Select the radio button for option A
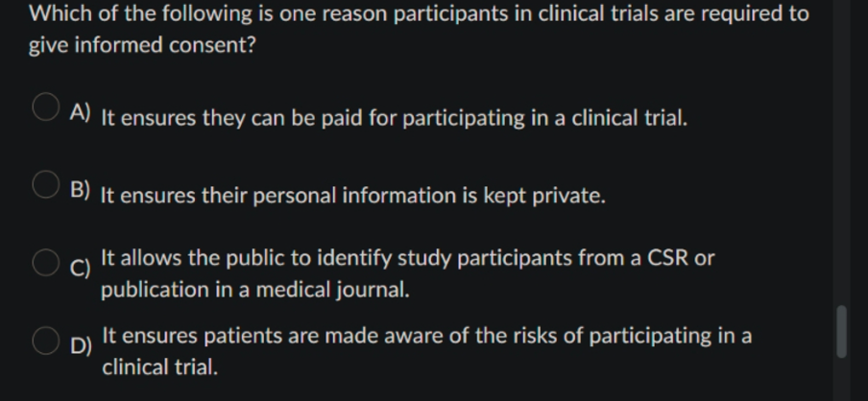The width and height of the screenshot is (868, 401). pos(45,106)
